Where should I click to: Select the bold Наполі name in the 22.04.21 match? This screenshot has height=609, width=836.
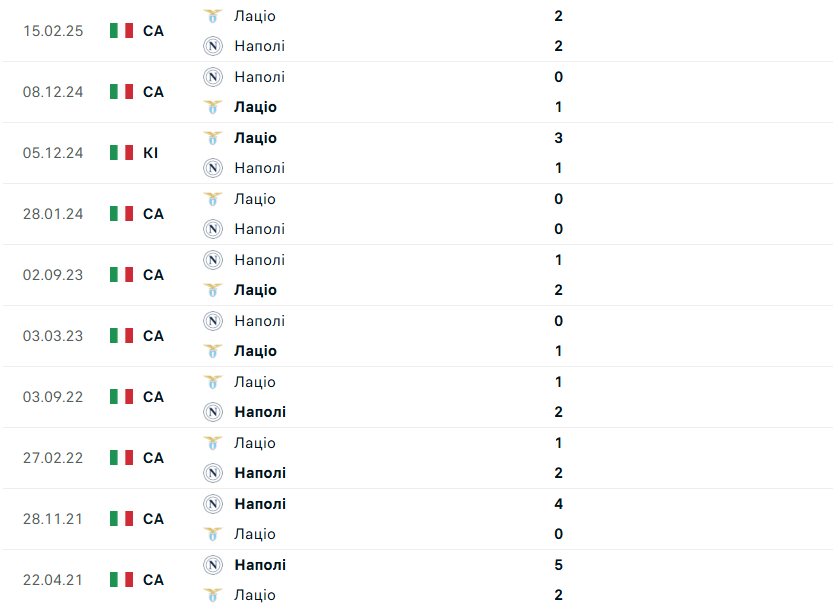(x=260, y=565)
